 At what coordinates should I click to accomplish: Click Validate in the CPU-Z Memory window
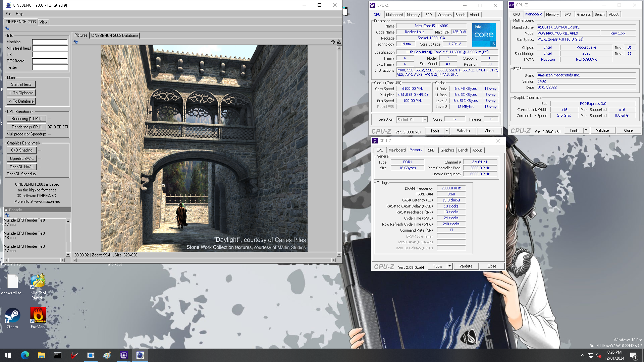[466, 266]
